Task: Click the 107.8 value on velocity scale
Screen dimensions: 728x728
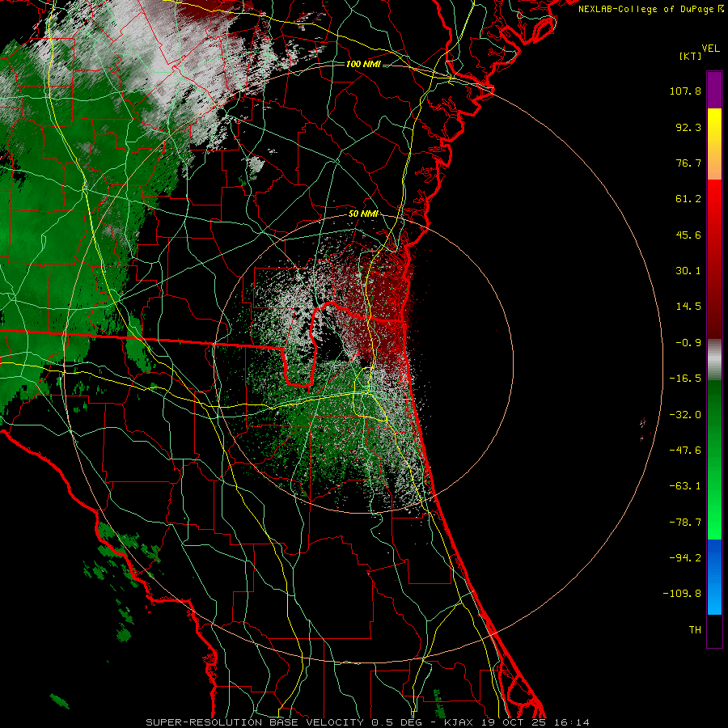Action: [685, 91]
